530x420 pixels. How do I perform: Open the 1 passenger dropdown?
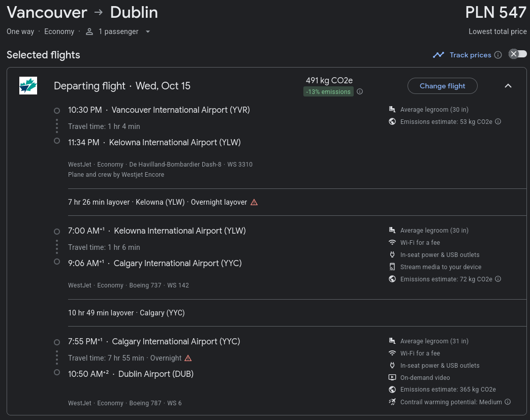click(117, 32)
